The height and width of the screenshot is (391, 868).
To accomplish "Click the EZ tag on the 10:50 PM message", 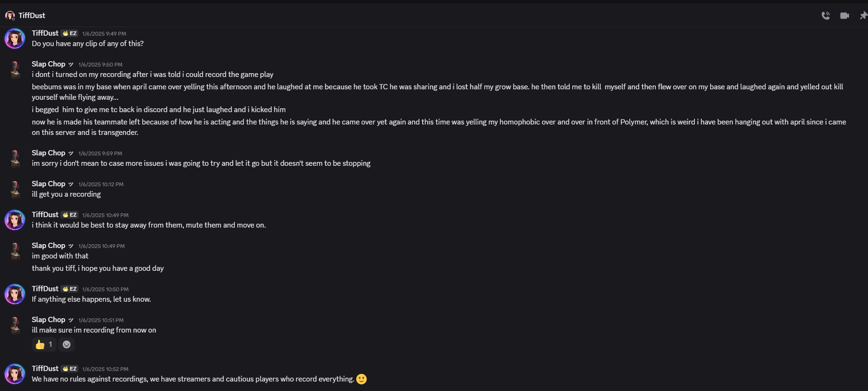I will tap(69, 289).
